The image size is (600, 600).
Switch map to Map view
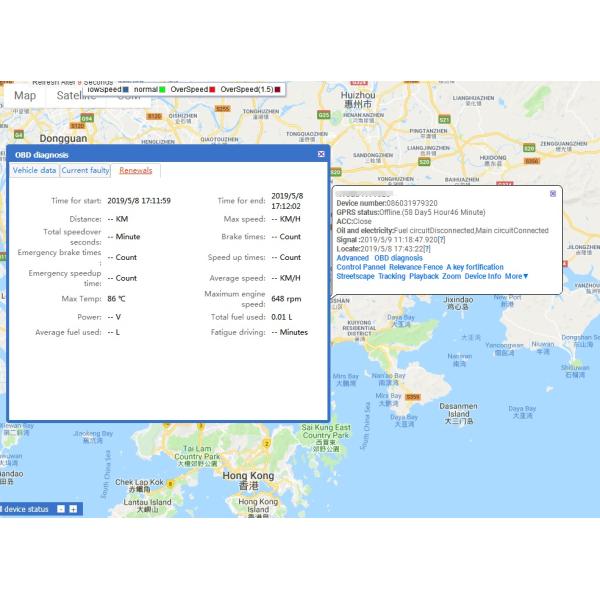[25, 96]
